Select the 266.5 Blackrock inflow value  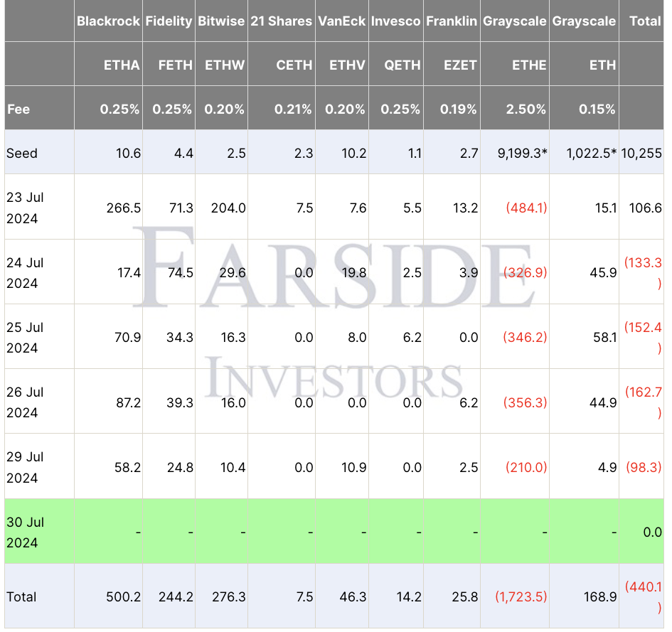pos(123,208)
